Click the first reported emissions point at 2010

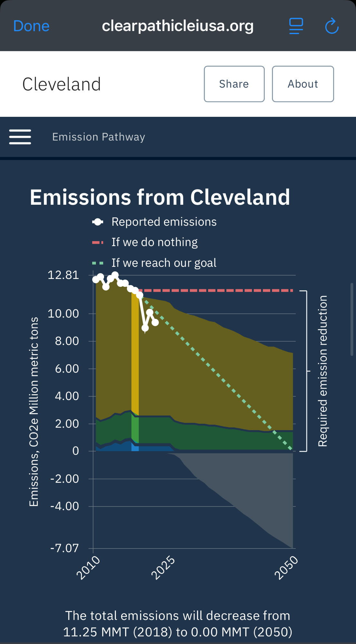(96, 279)
